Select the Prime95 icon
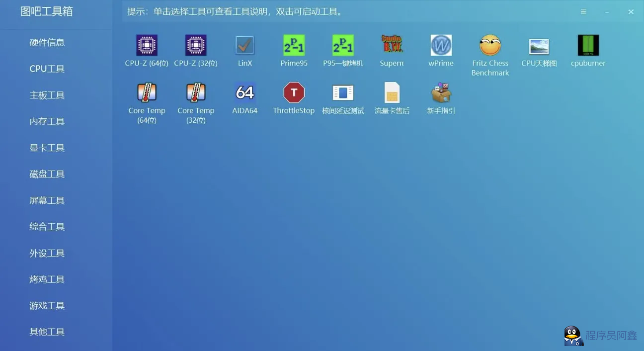The height and width of the screenshot is (351, 644). point(294,45)
